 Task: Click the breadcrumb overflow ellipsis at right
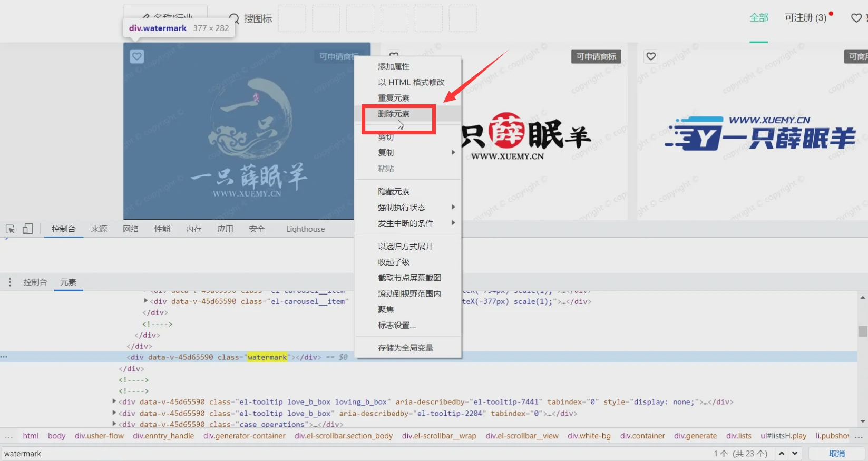pyautogui.click(x=859, y=436)
